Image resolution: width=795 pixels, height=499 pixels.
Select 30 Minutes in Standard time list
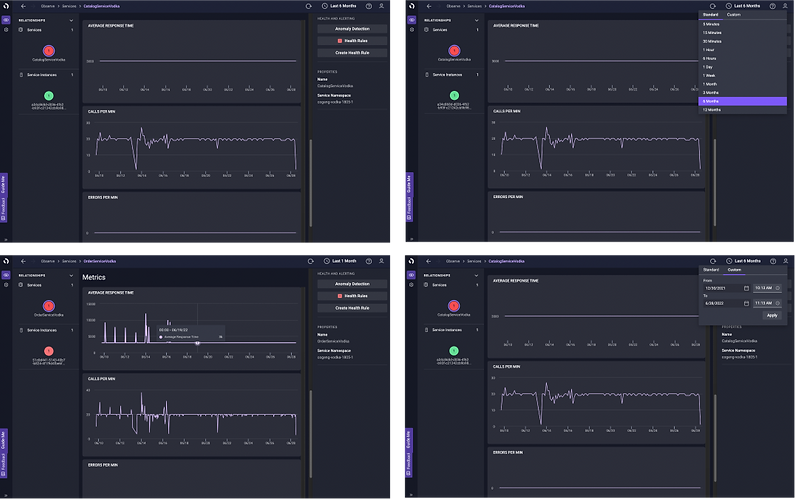pos(742,41)
